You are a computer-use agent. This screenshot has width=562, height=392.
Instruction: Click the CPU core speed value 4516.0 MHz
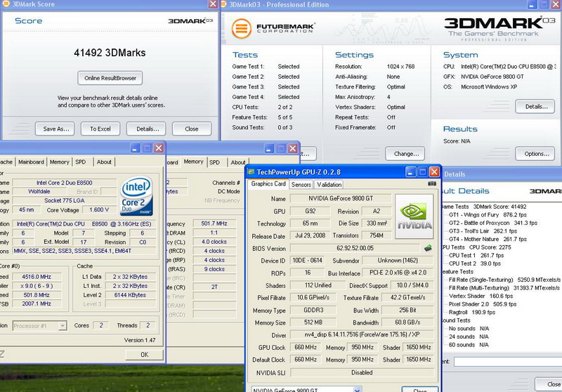click(37, 277)
